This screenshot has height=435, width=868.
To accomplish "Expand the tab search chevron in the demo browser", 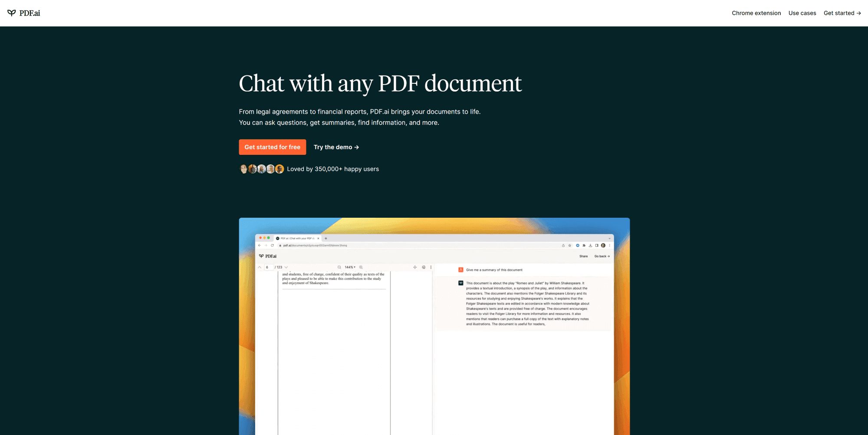I will tap(609, 238).
